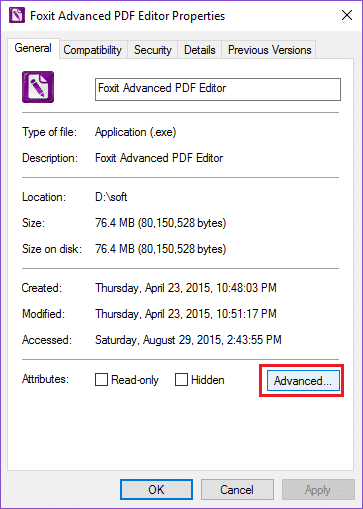
Task: Go to the Details tab
Action: tap(200, 50)
